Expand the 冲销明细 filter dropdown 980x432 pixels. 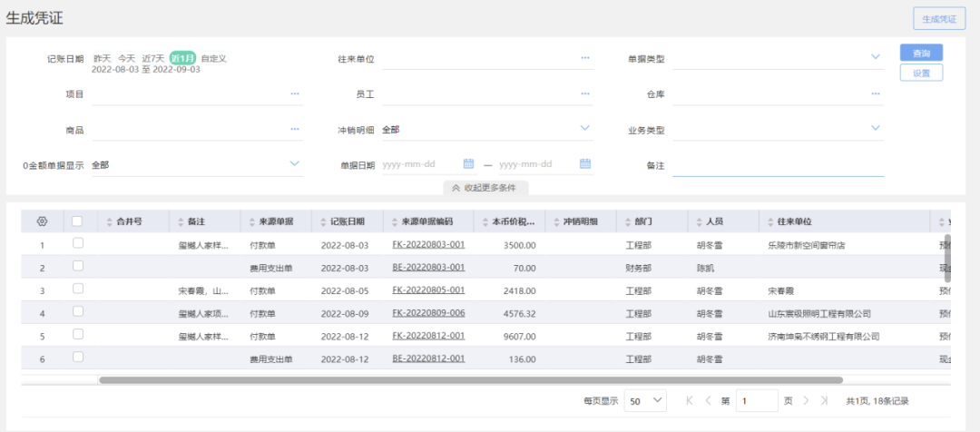(x=585, y=128)
